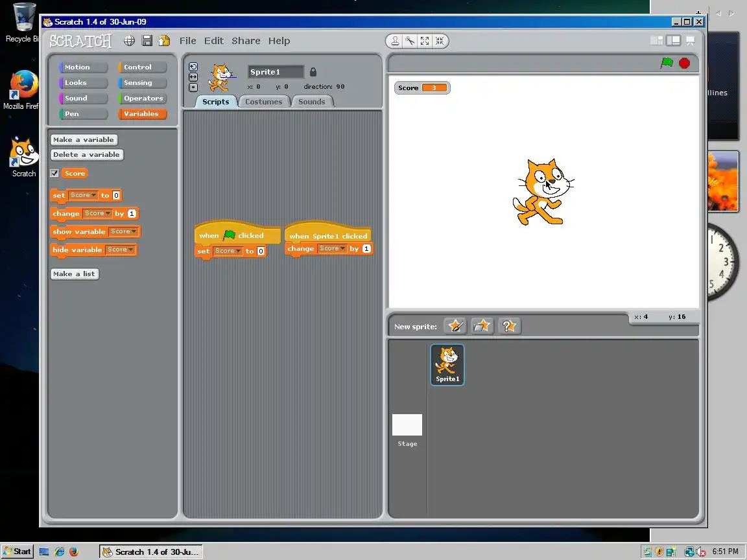Switch to the Sounds tab

click(311, 101)
